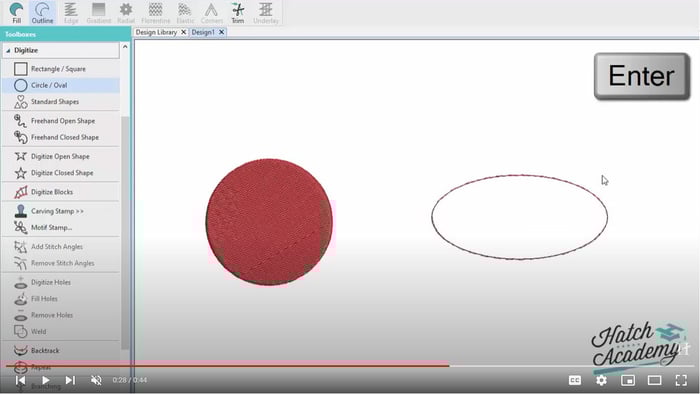
Task: Open the video settings gear
Action: tap(601, 380)
